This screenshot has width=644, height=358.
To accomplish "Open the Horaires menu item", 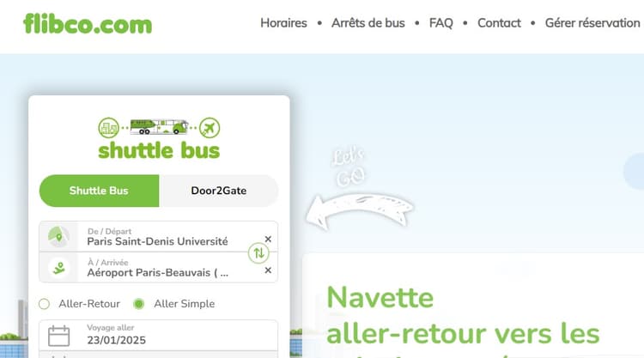I will pyautogui.click(x=283, y=23).
